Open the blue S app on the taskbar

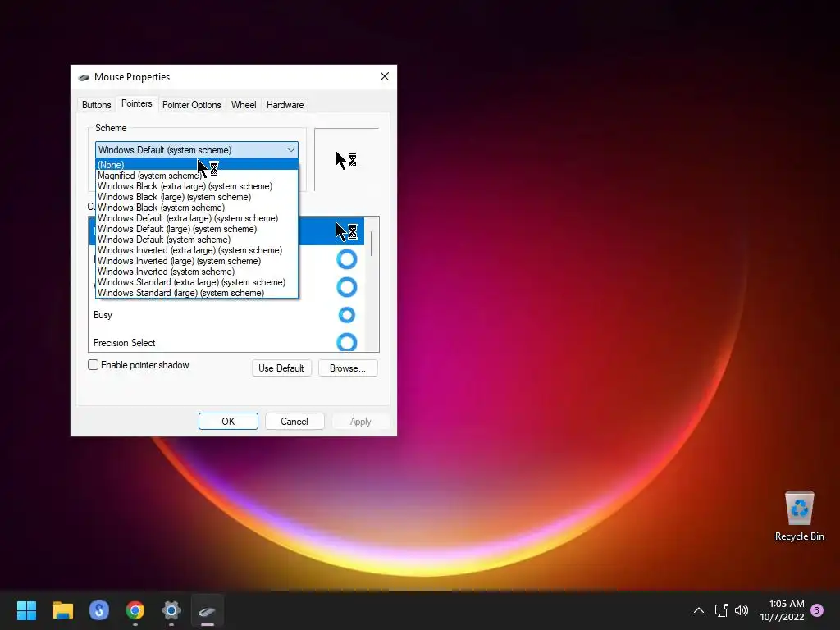(x=99, y=610)
